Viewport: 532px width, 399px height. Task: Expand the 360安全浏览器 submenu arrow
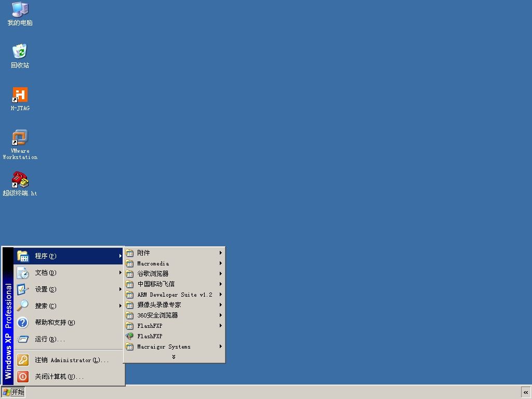pos(220,315)
